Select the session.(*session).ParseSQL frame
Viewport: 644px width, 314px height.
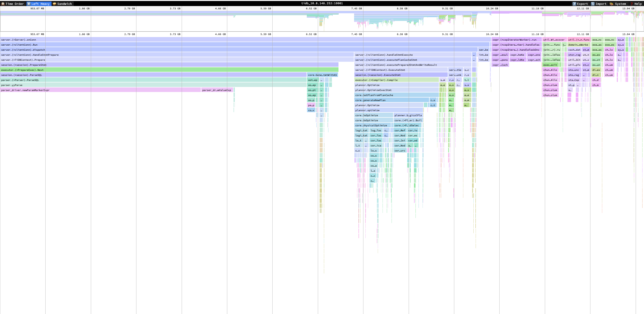click(153, 75)
